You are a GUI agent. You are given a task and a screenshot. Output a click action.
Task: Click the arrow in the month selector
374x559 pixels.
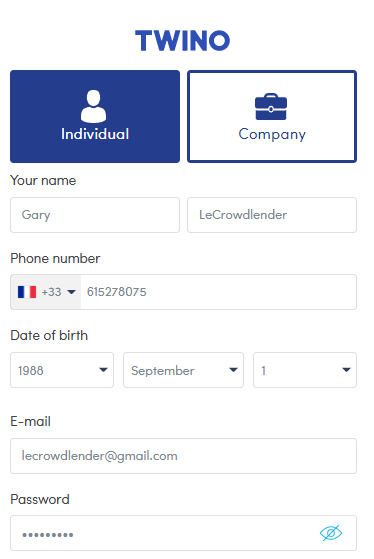tap(234, 370)
